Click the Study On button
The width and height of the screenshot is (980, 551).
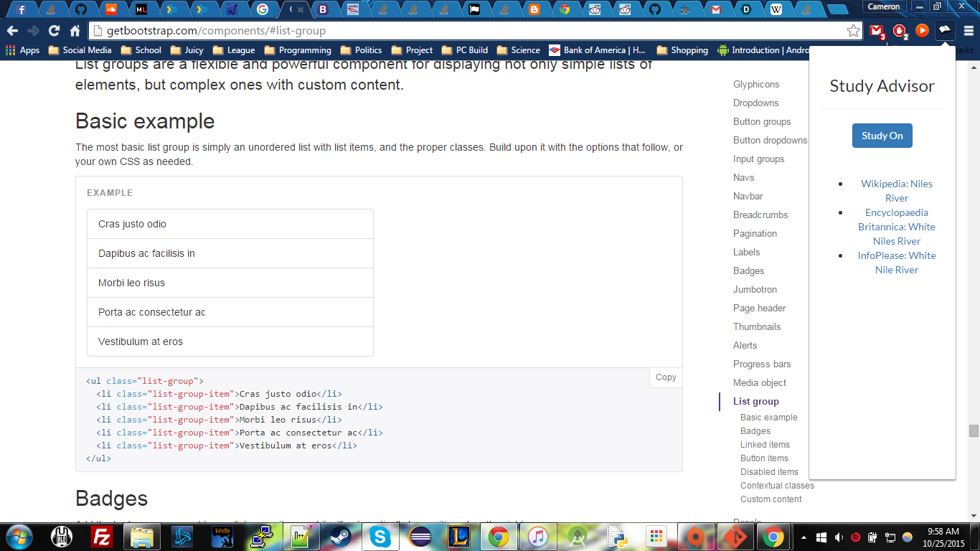[882, 136]
